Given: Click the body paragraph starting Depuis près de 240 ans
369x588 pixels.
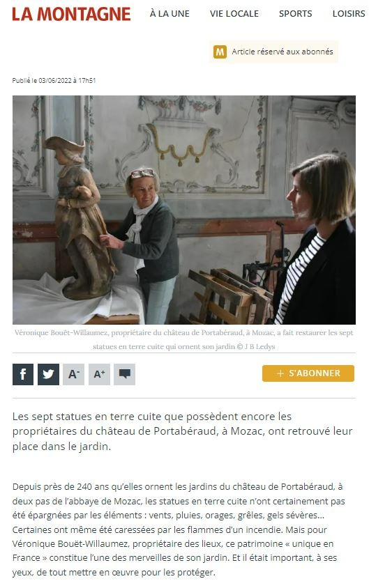Looking at the screenshot, I should (179, 529).
